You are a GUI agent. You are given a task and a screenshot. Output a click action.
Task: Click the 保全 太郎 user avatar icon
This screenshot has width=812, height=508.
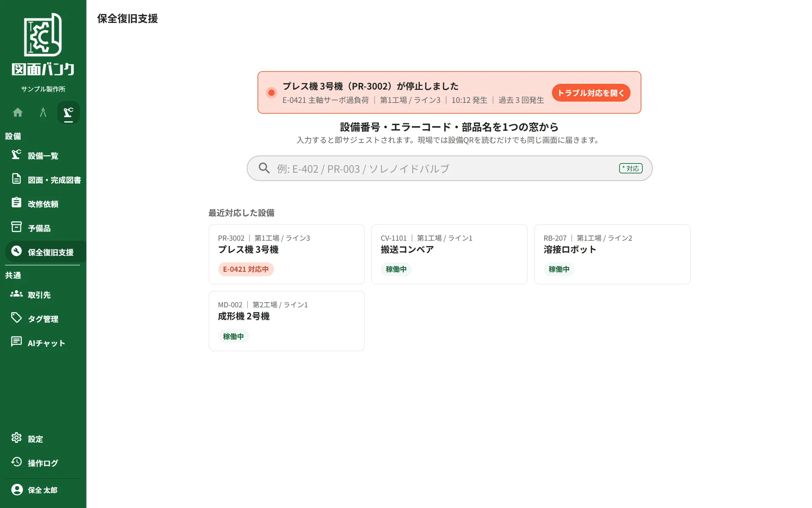(17, 490)
